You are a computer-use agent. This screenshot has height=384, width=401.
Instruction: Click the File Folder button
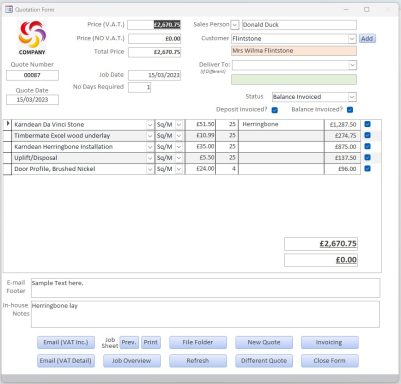198,342
